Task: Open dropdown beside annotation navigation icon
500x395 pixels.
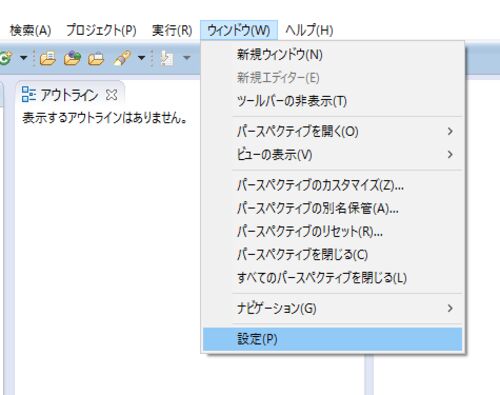Action: tap(187, 58)
